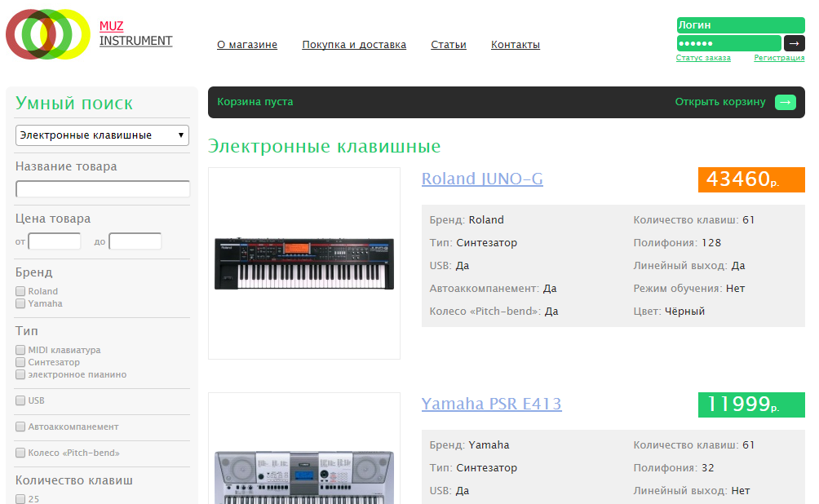Click the MUZ INSTRUMENT site title
The width and height of the screenshot is (819, 504).
coord(135,34)
